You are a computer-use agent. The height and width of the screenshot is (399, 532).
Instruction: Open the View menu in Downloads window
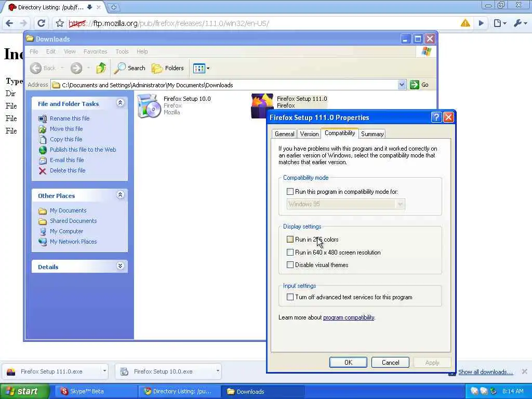click(x=70, y=51)
